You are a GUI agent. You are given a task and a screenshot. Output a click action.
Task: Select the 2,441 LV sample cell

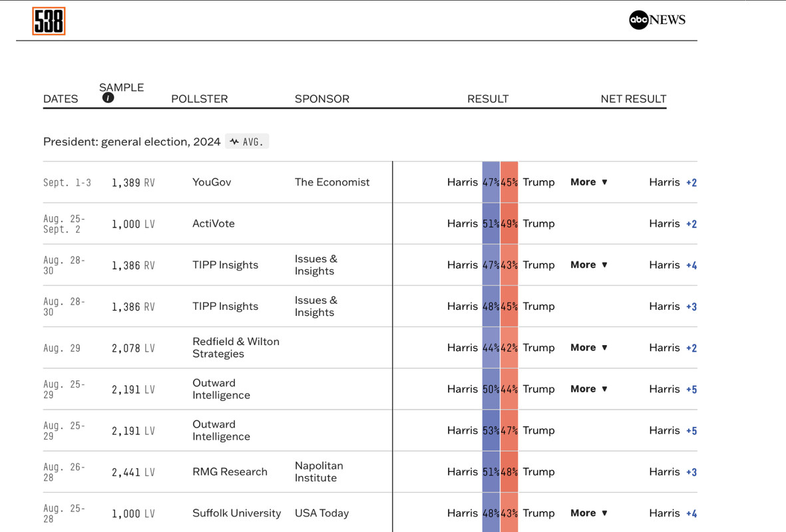click(133, 472)
